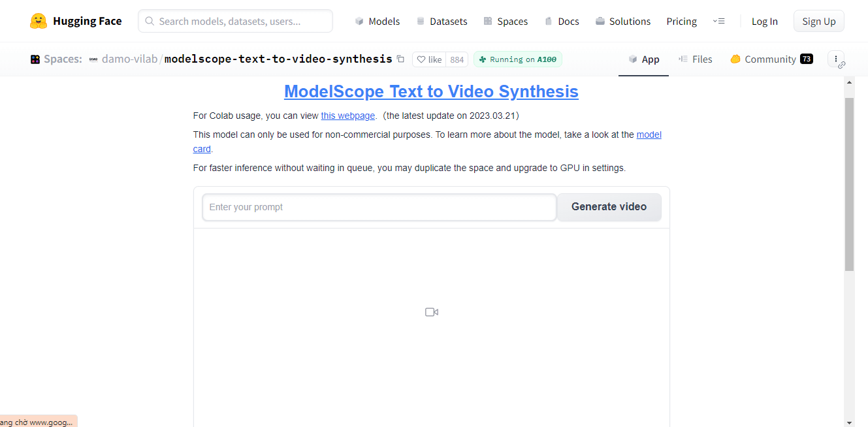Open the Datasets menu item
This screenshot has width=868, height=427.
coord(442,22)
